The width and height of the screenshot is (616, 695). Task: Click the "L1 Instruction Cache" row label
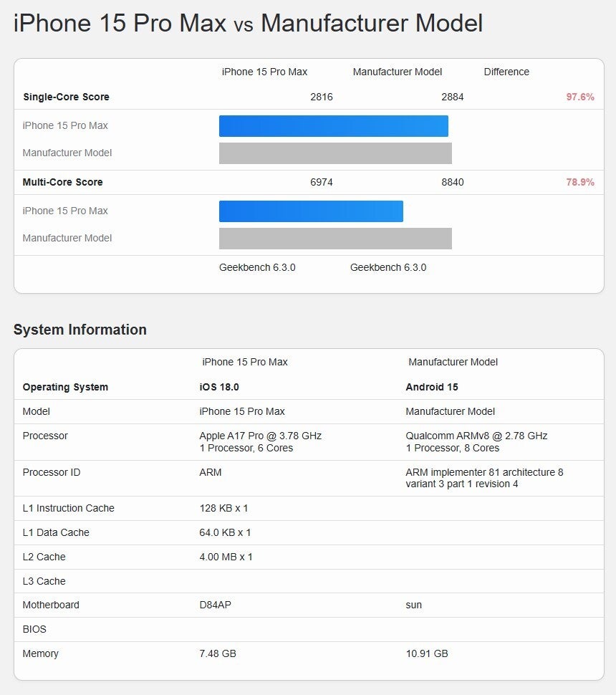(x=68, y=509)
